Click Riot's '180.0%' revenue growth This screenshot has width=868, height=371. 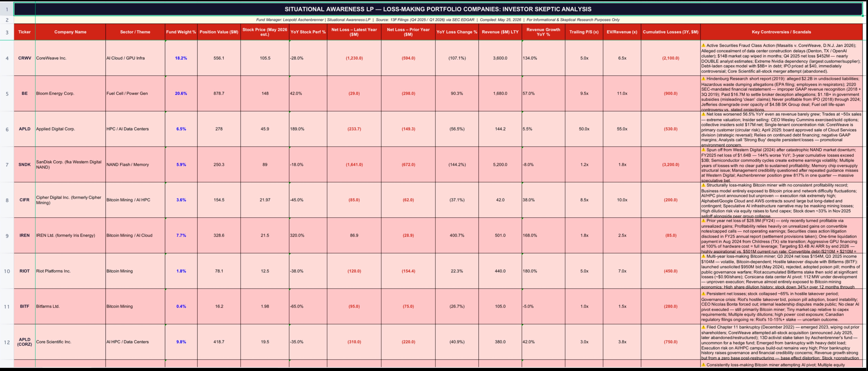[543, 271]
